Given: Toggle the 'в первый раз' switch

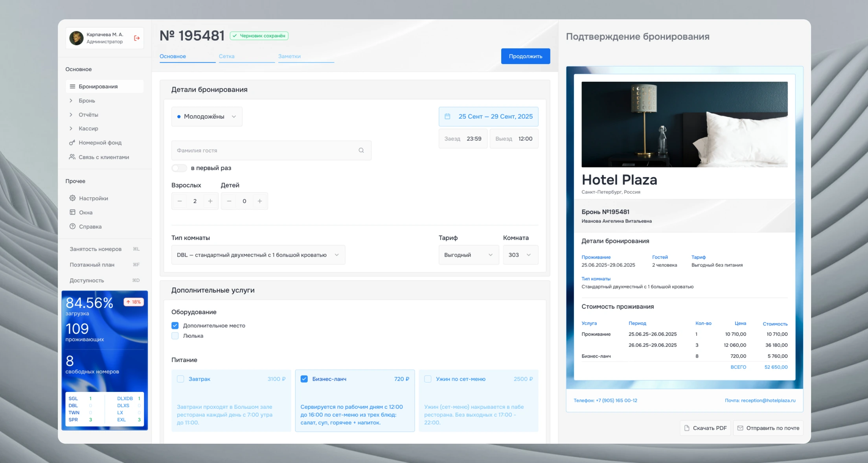Looking at the screenshot, I should coord(179,168).
